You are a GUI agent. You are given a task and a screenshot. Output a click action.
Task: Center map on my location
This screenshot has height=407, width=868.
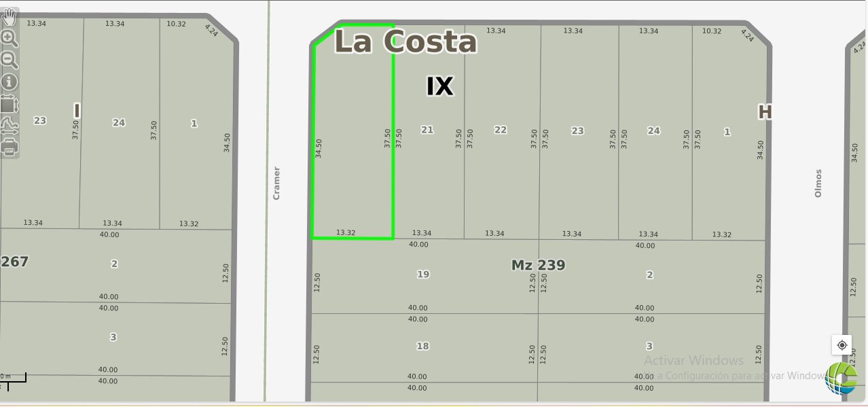pyautogui.click(x=842, y=344)
